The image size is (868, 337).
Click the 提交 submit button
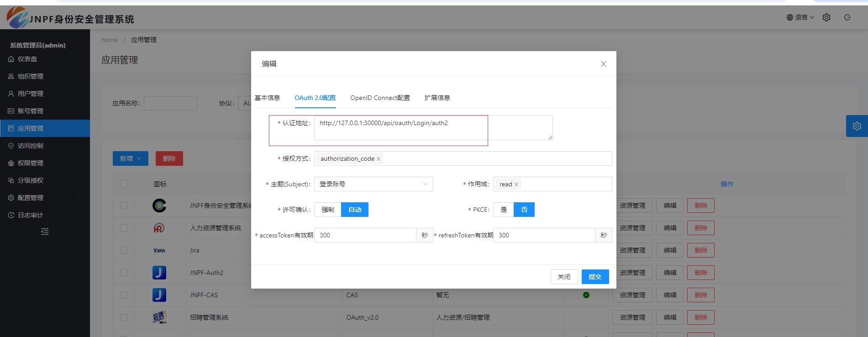(x=594, y=277)
